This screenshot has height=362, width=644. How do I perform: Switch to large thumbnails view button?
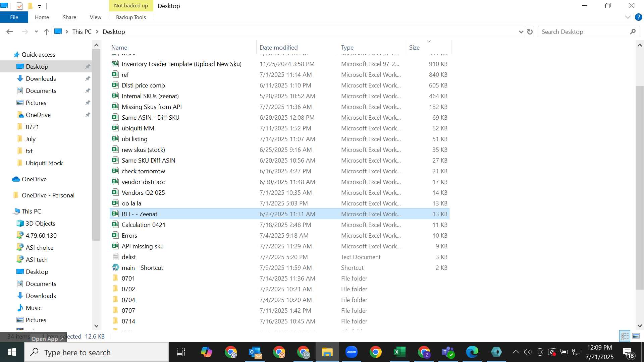tap(636, 336)
